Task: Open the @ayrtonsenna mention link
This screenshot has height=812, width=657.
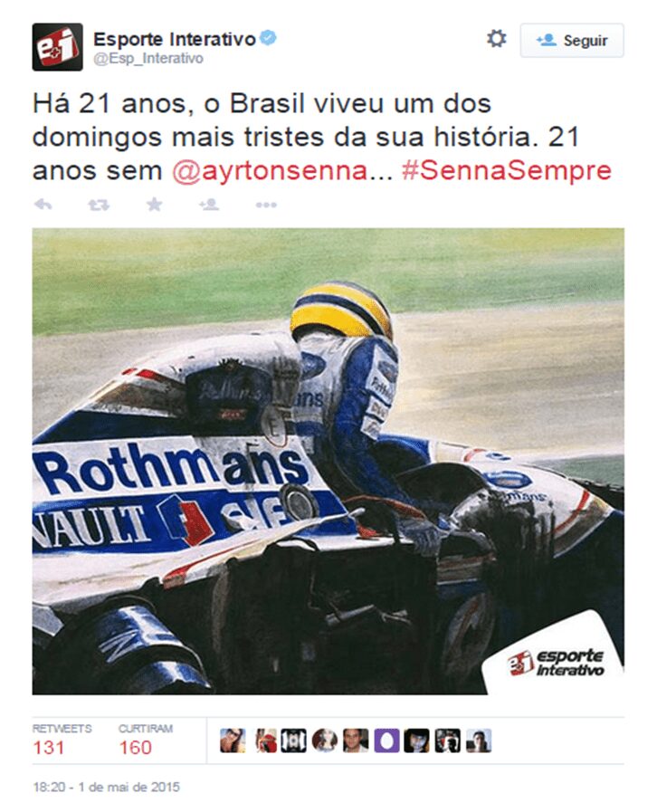Action: (x=281, y=171)
